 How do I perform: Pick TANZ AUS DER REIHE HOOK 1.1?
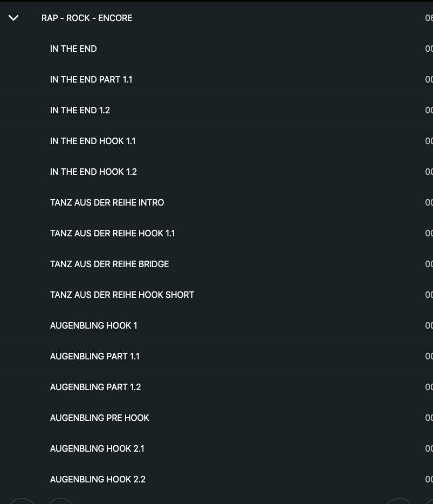(x=112, y=233)
